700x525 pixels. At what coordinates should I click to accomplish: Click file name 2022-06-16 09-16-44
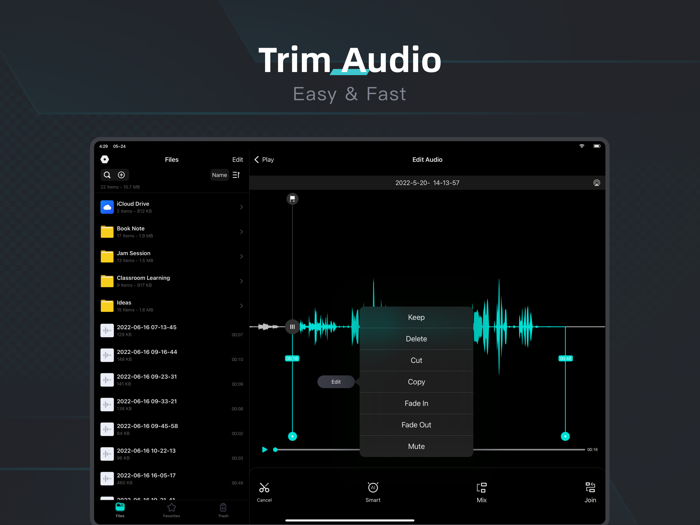[x=147, y=352]
